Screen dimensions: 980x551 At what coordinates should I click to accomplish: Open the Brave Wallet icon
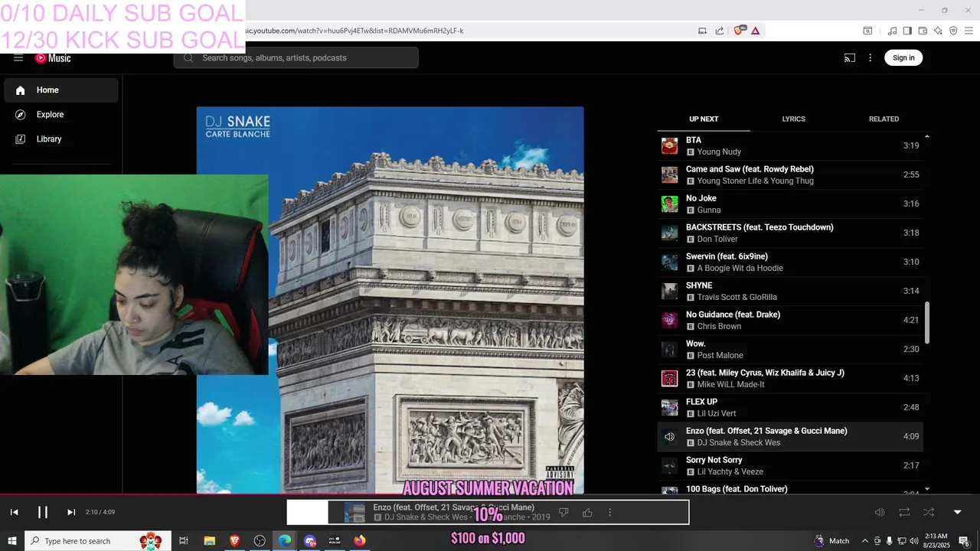coord(923,31)
